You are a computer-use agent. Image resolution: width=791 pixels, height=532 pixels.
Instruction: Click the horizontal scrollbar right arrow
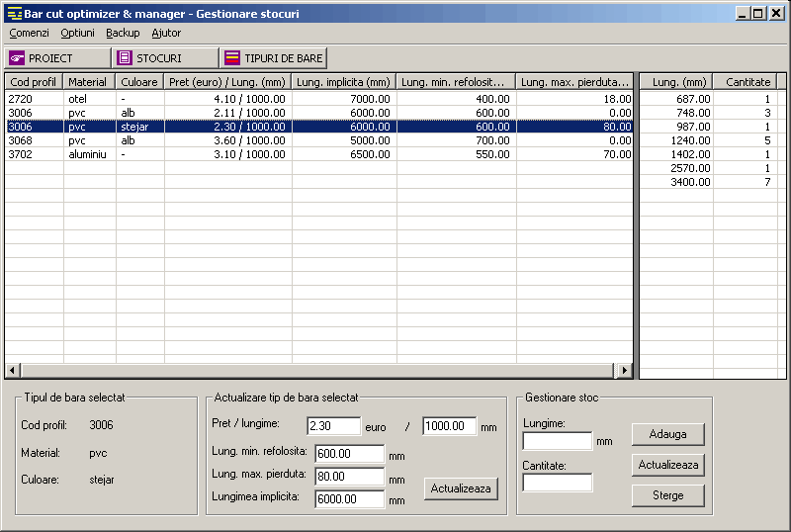point(625,371)
